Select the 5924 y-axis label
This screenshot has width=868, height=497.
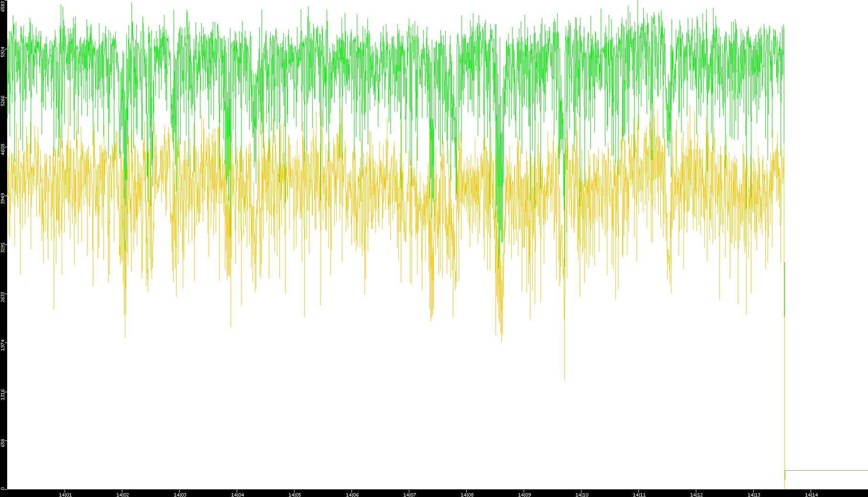point(3,52)
